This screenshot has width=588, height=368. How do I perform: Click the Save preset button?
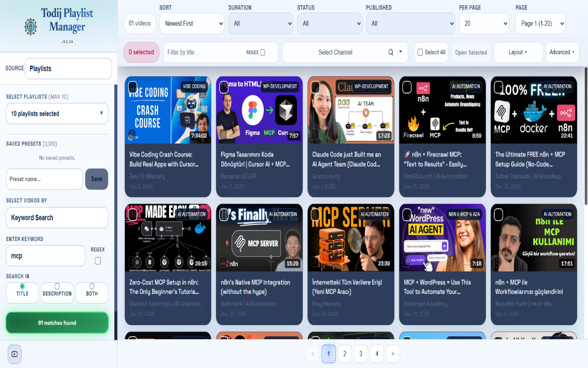96,179
